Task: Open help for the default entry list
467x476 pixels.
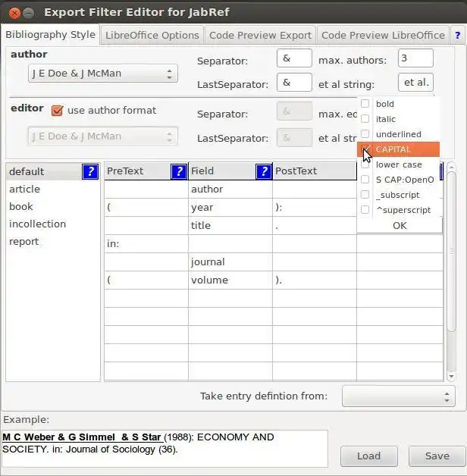Action: 90,171
